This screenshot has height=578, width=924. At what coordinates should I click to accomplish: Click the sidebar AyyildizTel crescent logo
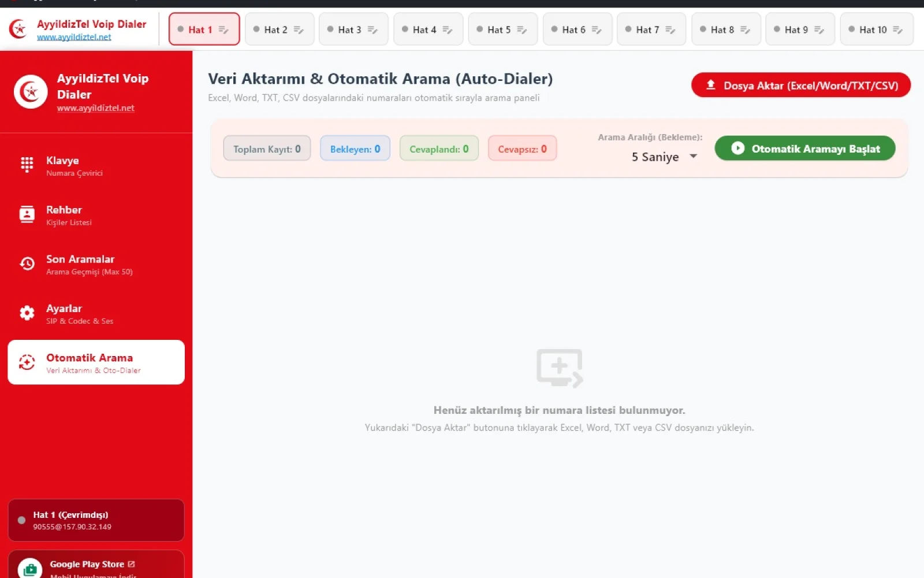click(x=31, y=91)
